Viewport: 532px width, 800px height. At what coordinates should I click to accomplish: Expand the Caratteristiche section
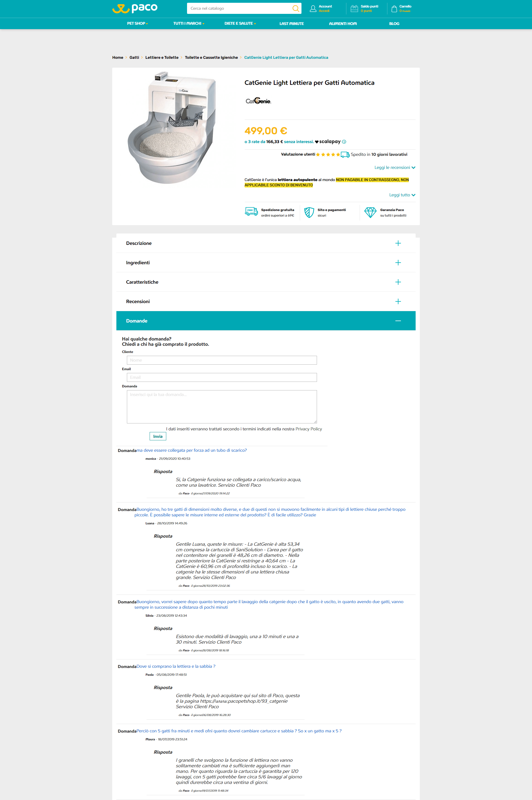pos(266,282)
